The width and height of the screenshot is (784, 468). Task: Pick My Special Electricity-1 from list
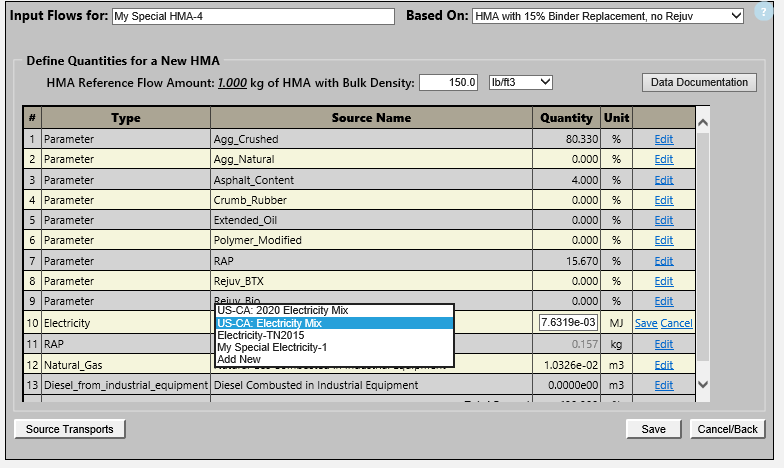tap(271, 347)
